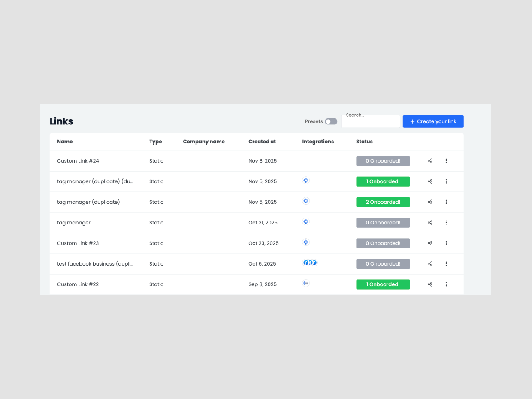Screen dimensions: 532x399
Task: Open three-dot menu for Custom Link #24
Action: [446, 161]
